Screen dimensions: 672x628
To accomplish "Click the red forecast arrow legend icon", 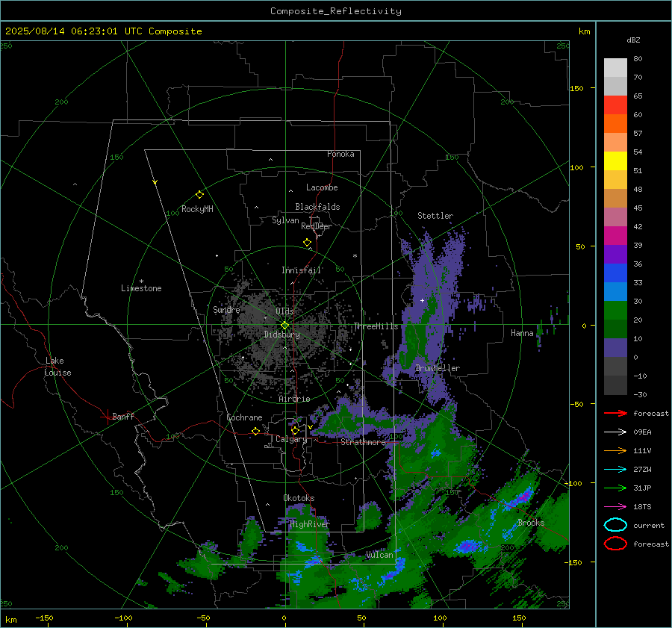I will click(x=615, y=413).
